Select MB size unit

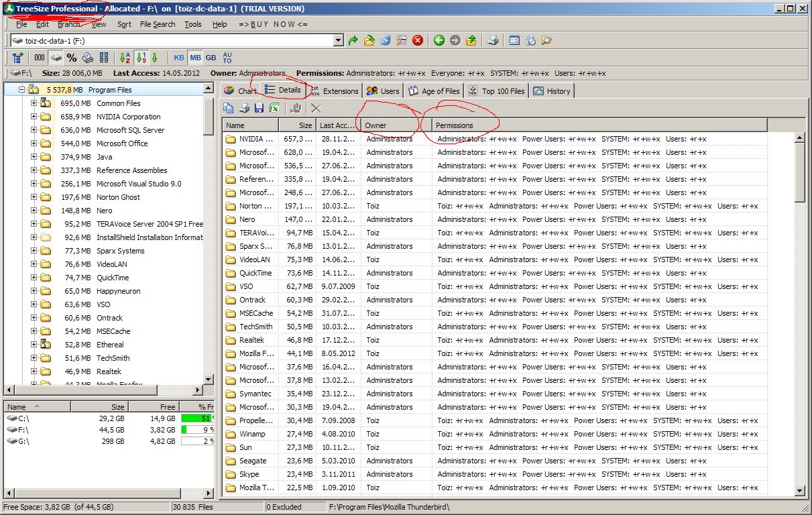pos(195,58)
